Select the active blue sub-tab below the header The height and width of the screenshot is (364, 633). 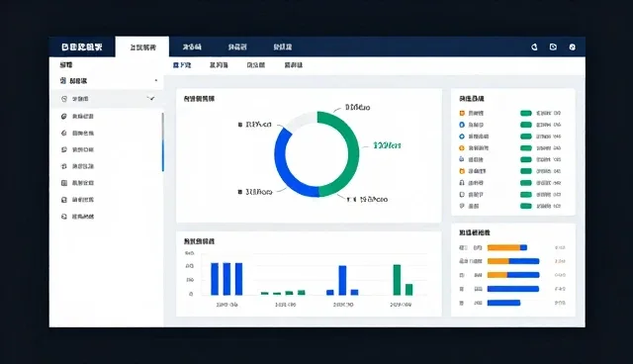[x=182, y=65]
